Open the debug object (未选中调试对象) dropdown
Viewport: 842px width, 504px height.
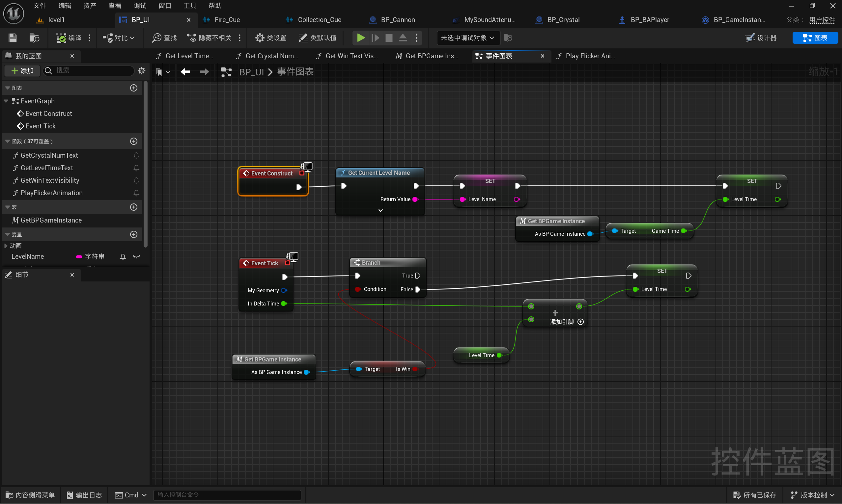(x=467, y=38)
